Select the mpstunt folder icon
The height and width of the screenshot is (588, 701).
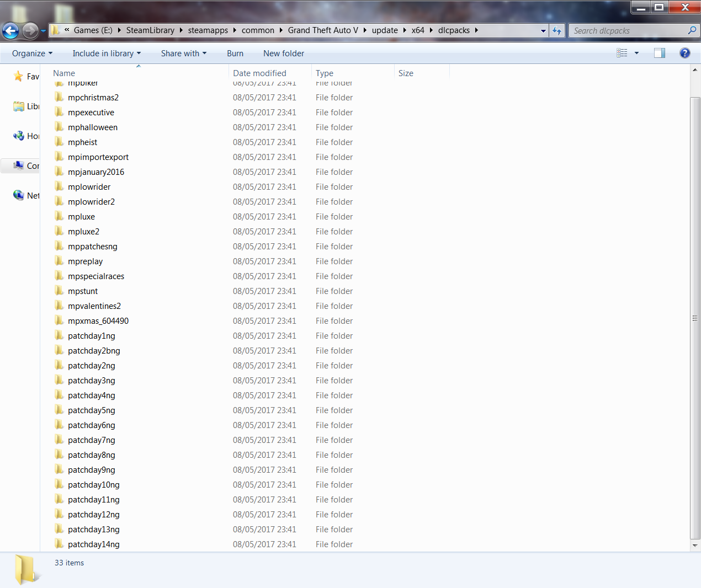coord(60,291)
